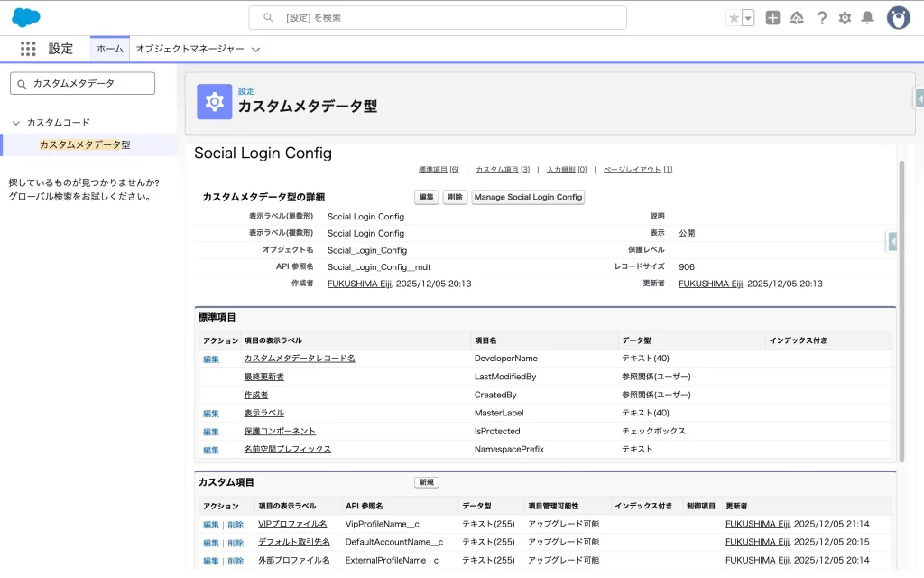Screen dimensions: 924x578
Task: Switch to the ホーム tab
Action: (110, 49)
